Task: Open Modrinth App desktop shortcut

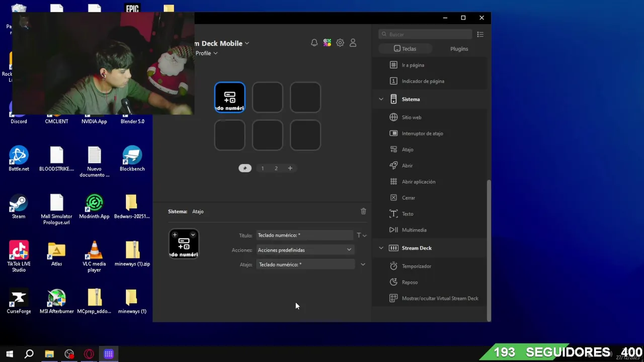Action: click(x=94, y=207)
